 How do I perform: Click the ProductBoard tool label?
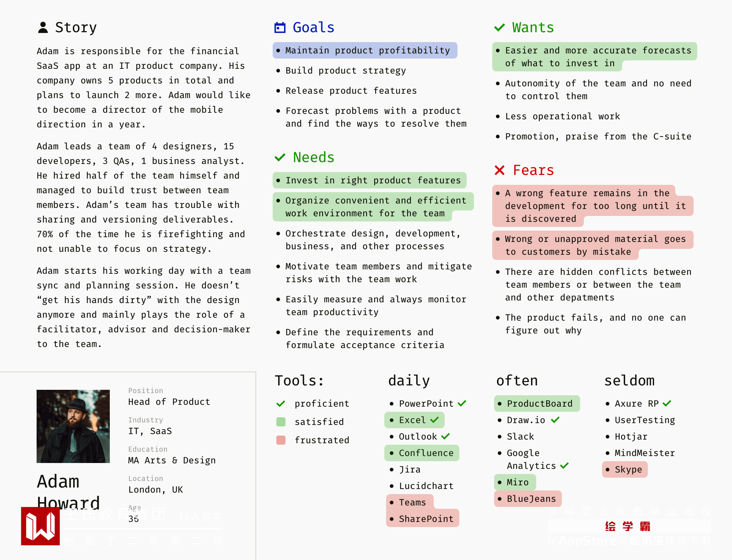click(539, 403)
